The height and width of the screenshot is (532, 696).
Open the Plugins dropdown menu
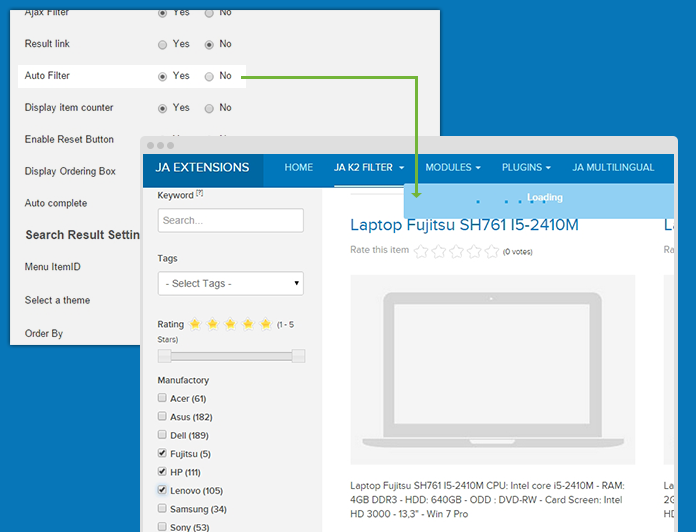click(x=526, y=168)
